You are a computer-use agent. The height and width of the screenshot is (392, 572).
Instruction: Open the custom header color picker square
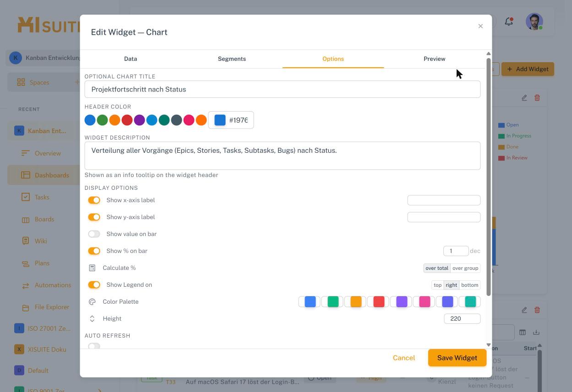pos(220,120)
